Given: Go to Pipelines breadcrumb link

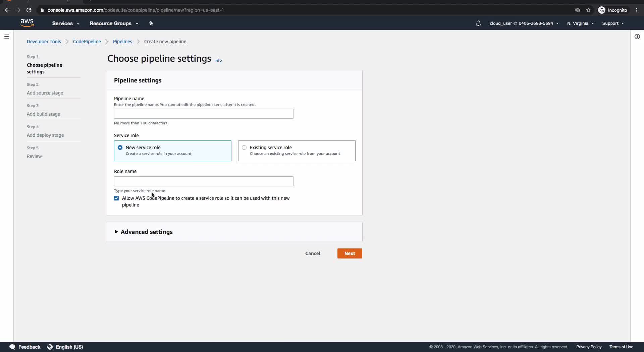Looking at the screenshot, I should pos(122,42).
